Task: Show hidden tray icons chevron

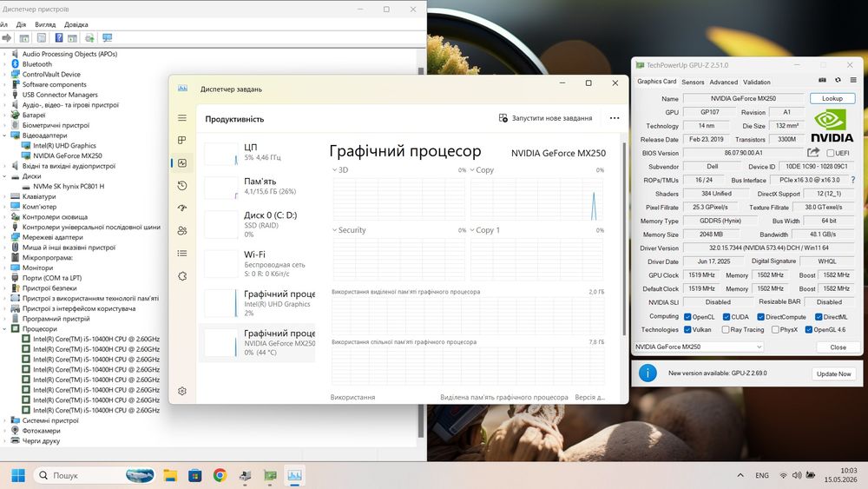Action: coord(740,475)
